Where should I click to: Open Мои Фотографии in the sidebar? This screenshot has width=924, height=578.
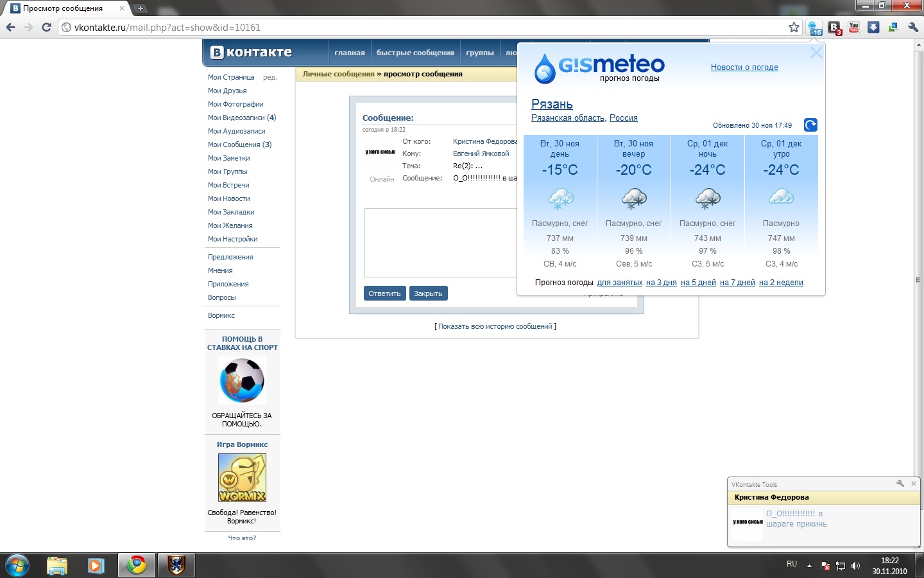235,104
